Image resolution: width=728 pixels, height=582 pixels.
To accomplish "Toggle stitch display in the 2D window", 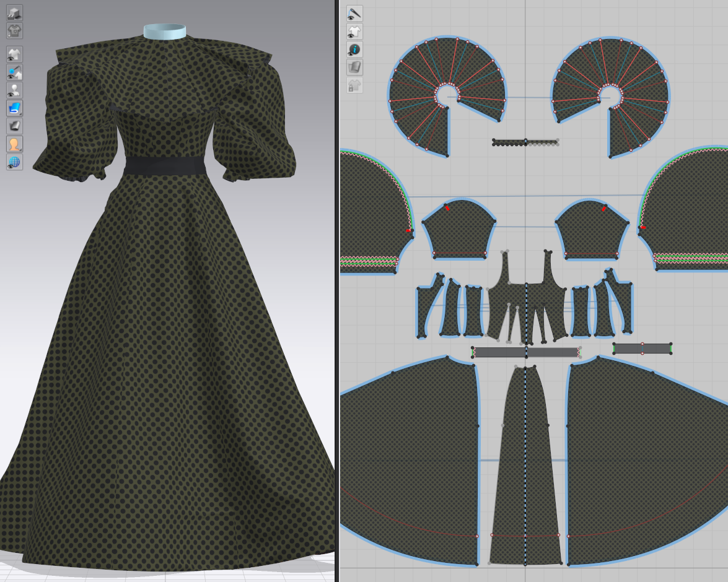I will click(355, 13).
